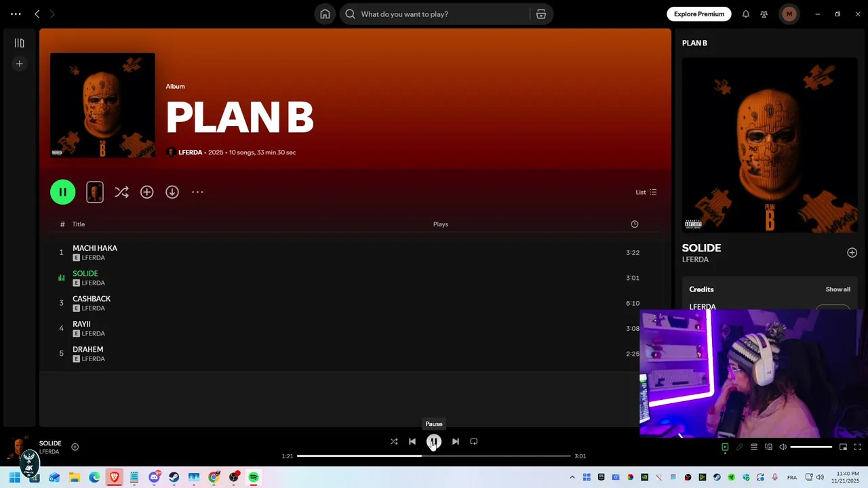Click Explore Premium button

click(x=698, y=14)
